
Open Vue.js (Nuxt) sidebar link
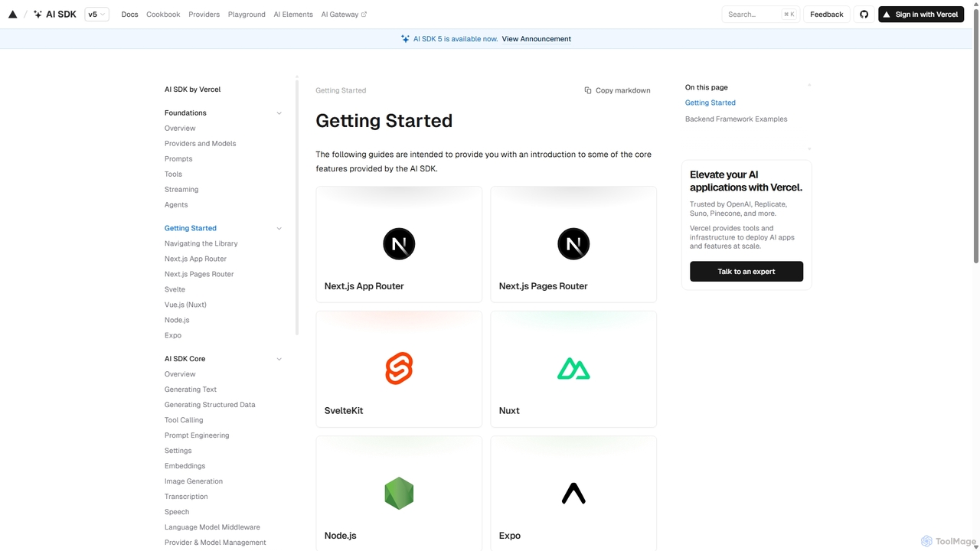pyautogui.click(x=185, y=305)
